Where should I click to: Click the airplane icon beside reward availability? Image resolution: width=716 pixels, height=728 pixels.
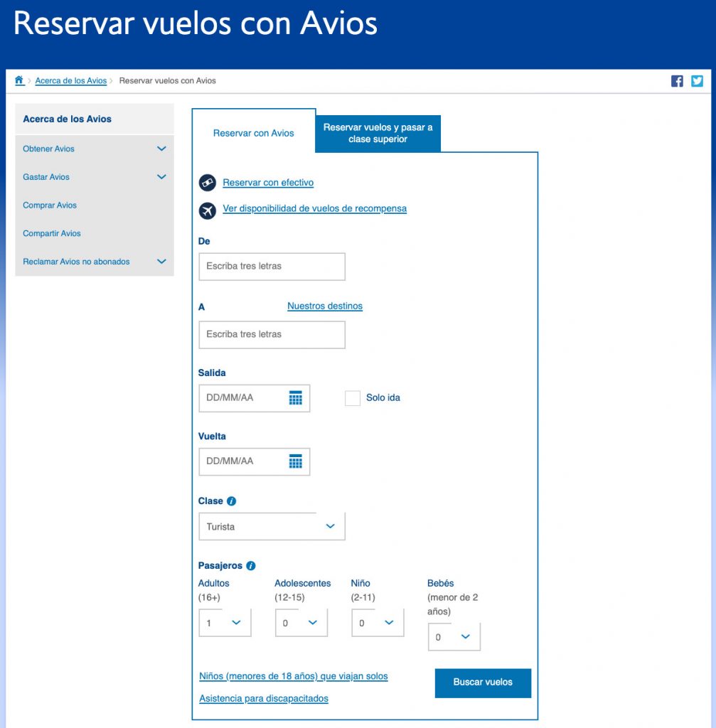coord(208,210)
